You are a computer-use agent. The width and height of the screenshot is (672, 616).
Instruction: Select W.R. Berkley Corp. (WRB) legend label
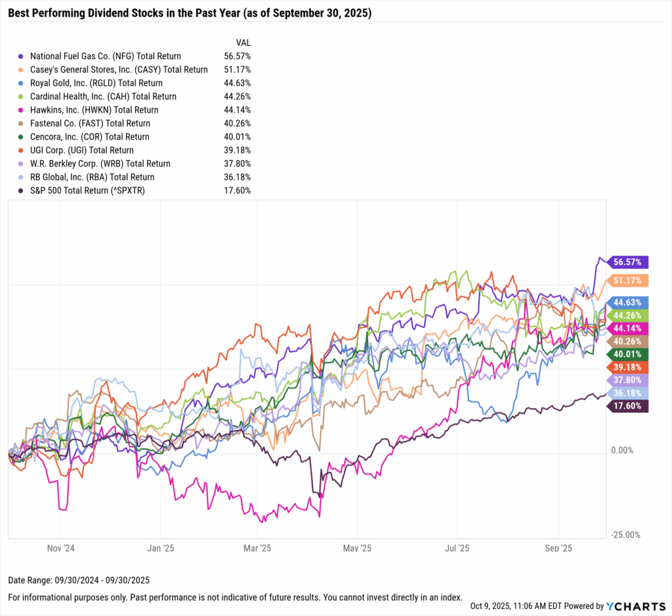[100, 164]
